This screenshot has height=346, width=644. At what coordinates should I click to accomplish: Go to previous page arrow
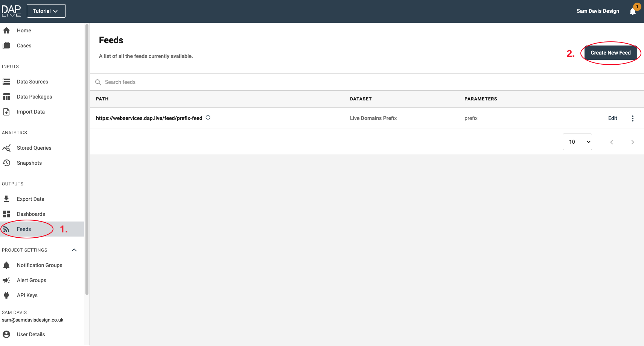click(x=612, y=142)
